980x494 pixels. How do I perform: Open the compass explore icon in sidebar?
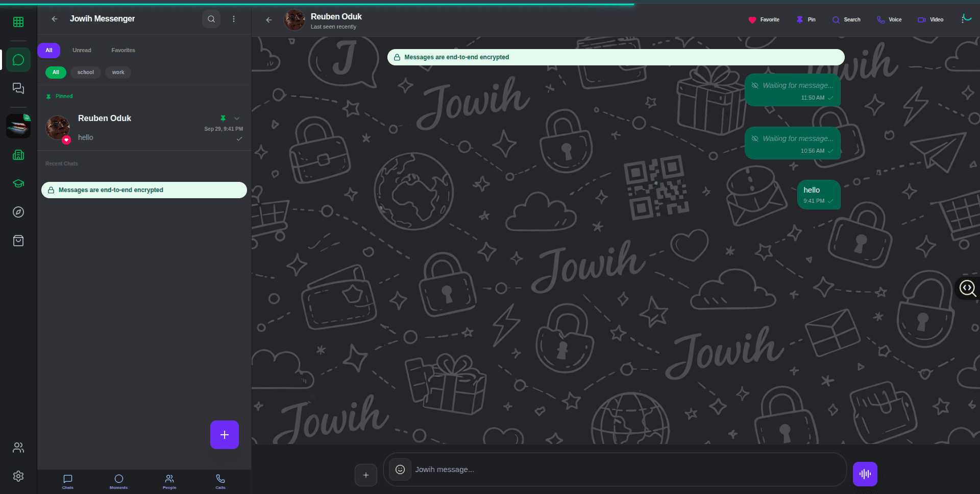[18, 212]
